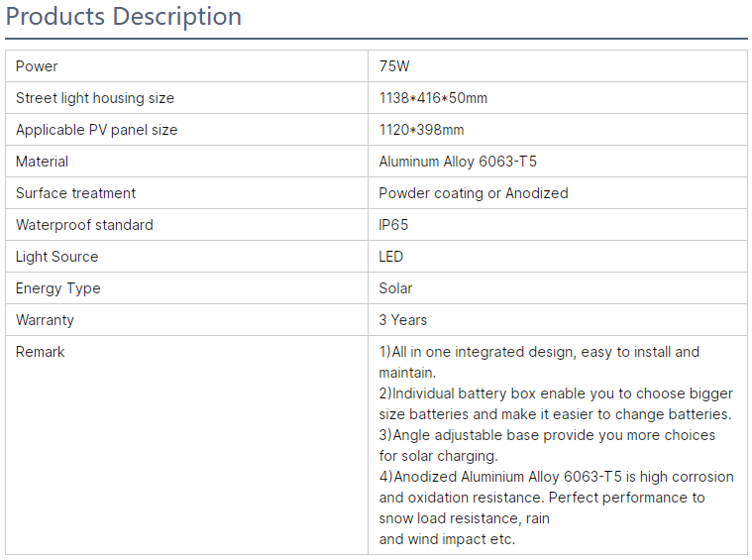Click Applicable PV panel size label
The width and height of the screenshot is (752, 560).
97,130
